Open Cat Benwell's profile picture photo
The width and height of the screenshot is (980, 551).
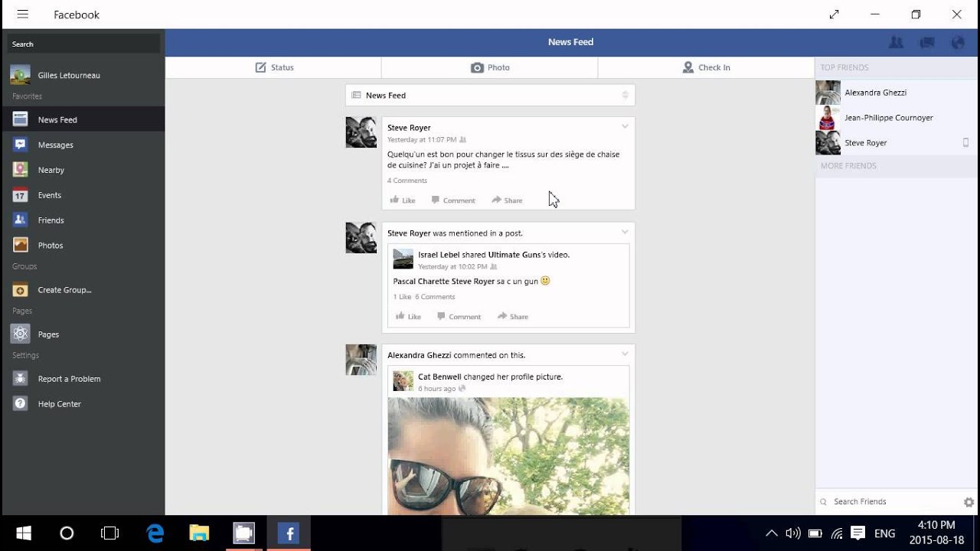[508, 455]
